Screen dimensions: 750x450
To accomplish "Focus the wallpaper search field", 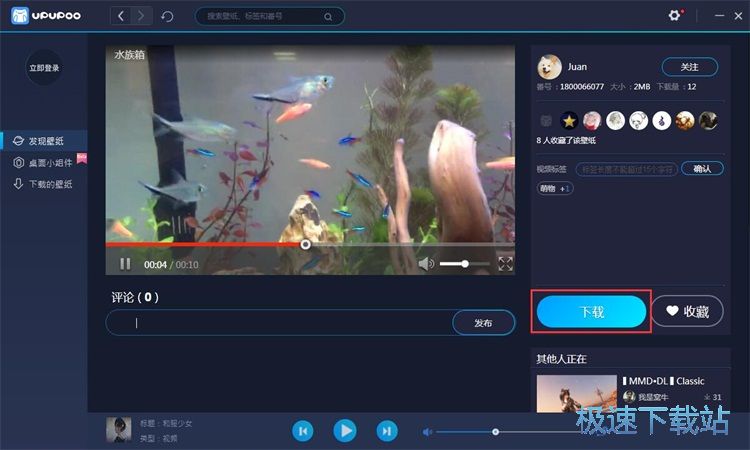I will (x=270, y=16).
